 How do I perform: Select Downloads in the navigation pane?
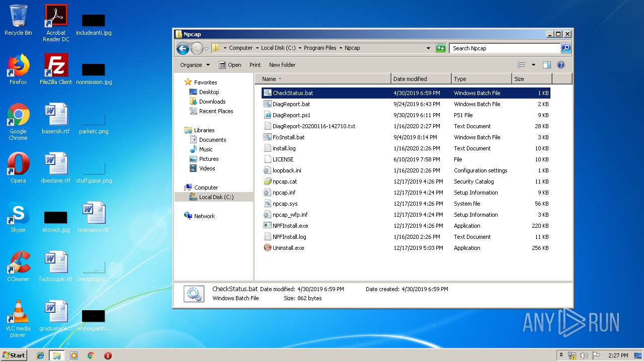pos(212,102)
